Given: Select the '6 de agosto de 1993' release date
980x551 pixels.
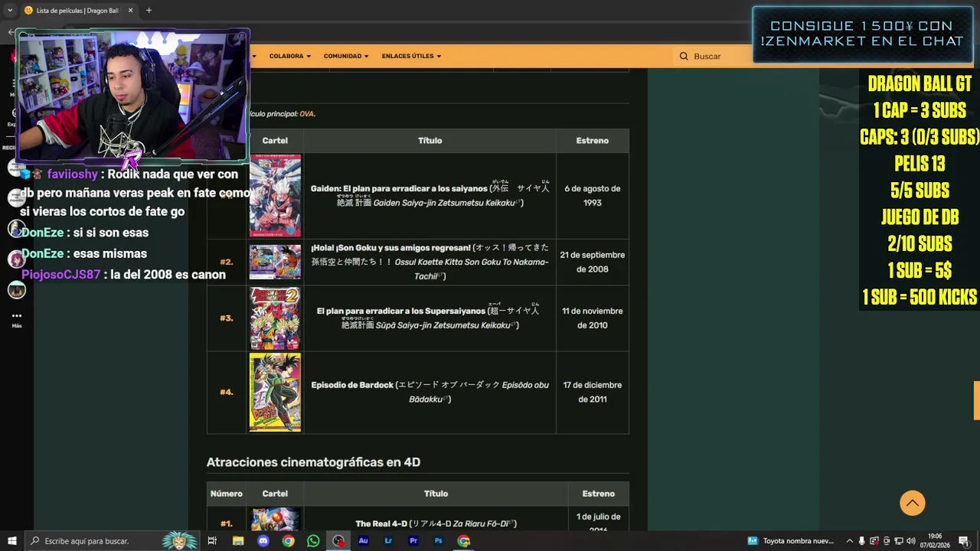Looking at the screenshot, I should 593,196.
